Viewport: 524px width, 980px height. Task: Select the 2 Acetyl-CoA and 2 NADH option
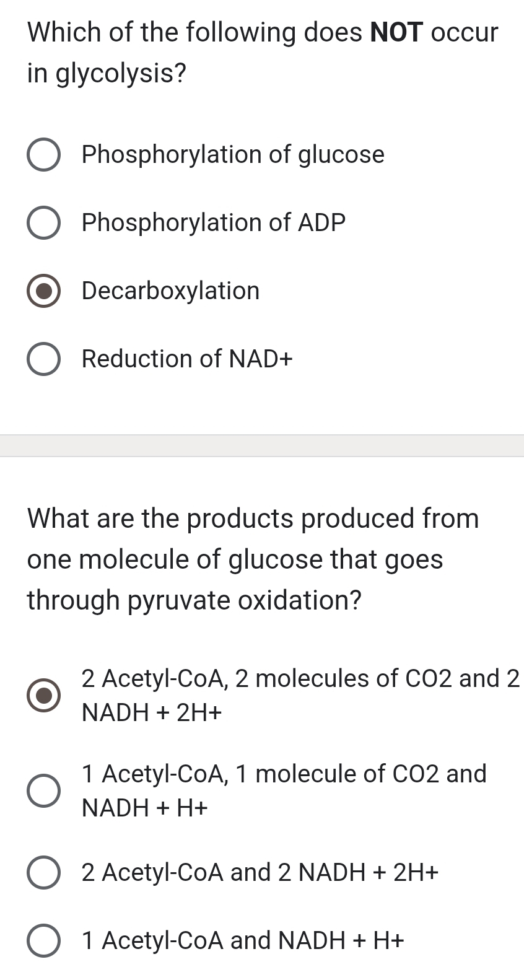[x=43, y=872]
